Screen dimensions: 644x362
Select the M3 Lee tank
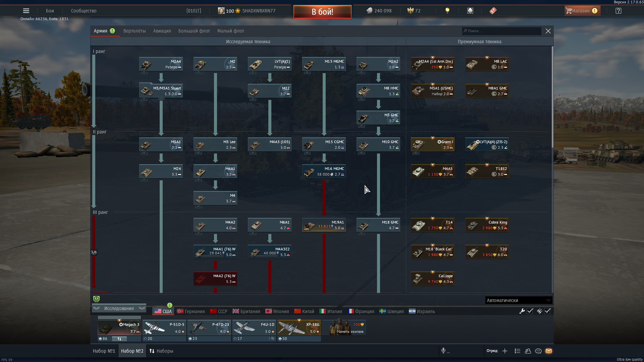tap(215, 144)
